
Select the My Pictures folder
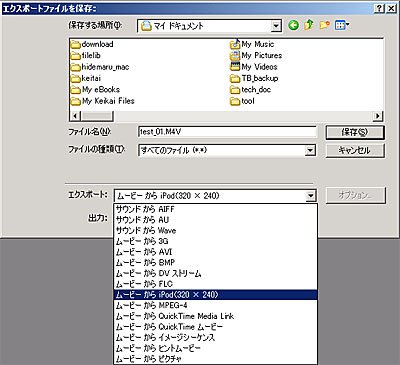[256, 55]
